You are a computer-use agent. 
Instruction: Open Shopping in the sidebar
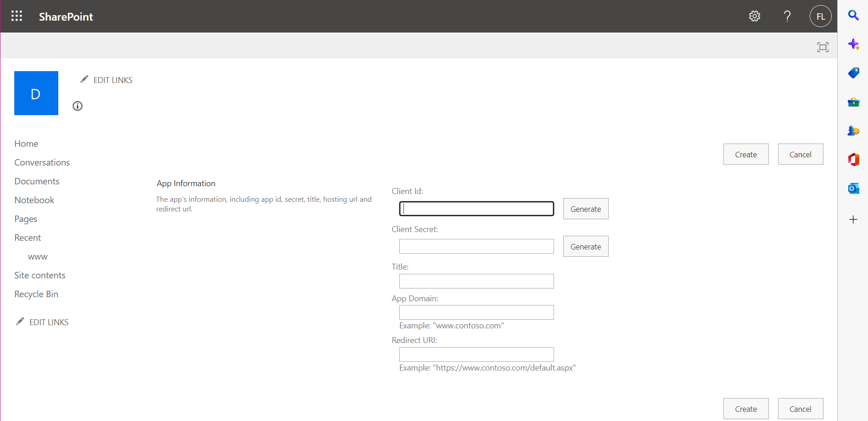click(853, 73)
